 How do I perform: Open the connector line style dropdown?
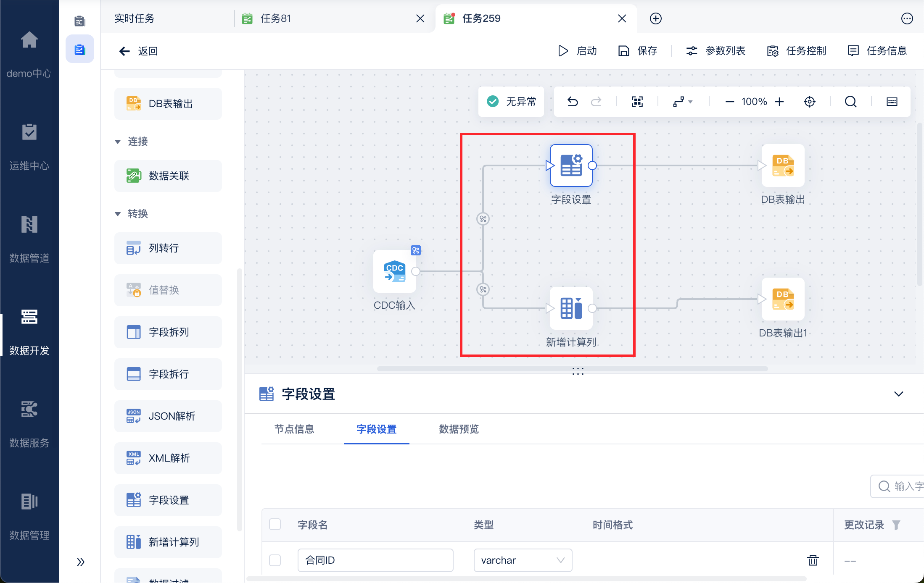(x=682, y=102)
